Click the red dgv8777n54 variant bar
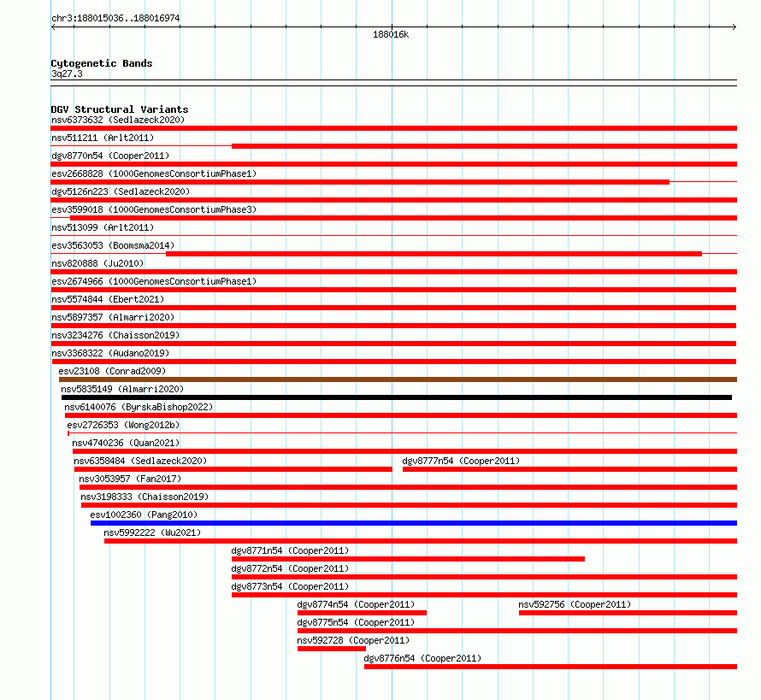This screenshot has width=761, height=700. click(x=569, y=469)
